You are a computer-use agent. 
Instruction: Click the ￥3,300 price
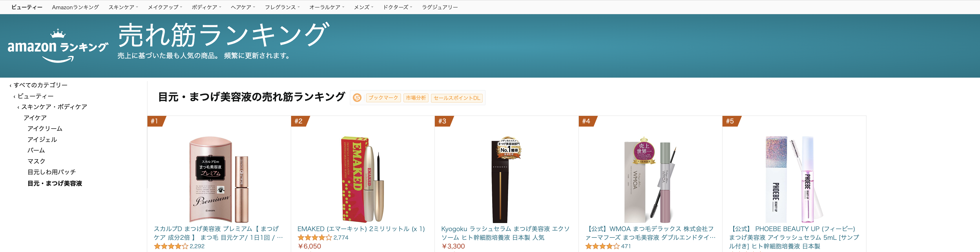point(453,246)
